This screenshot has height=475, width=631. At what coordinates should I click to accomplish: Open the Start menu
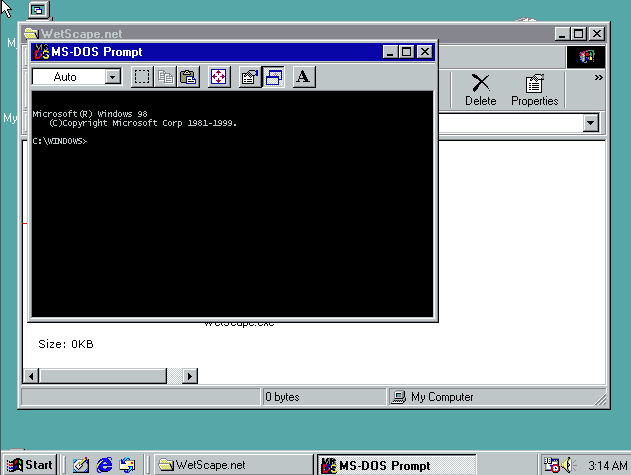(29, 465)
